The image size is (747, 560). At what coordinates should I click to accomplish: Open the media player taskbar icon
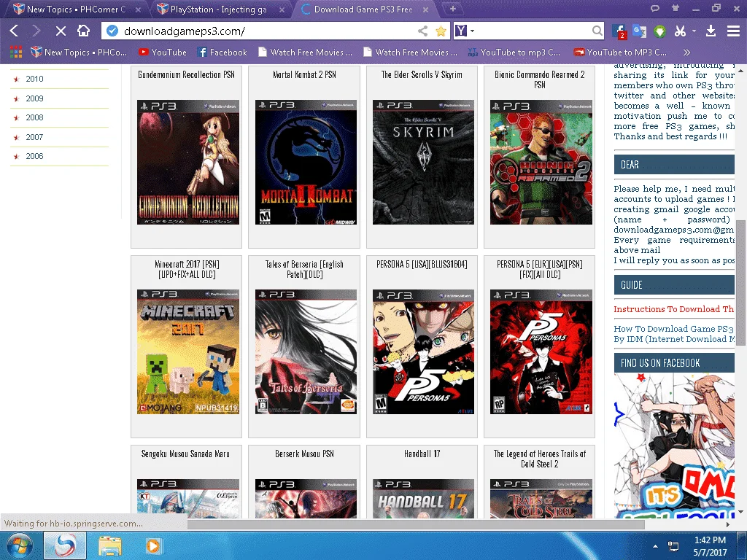153,545
